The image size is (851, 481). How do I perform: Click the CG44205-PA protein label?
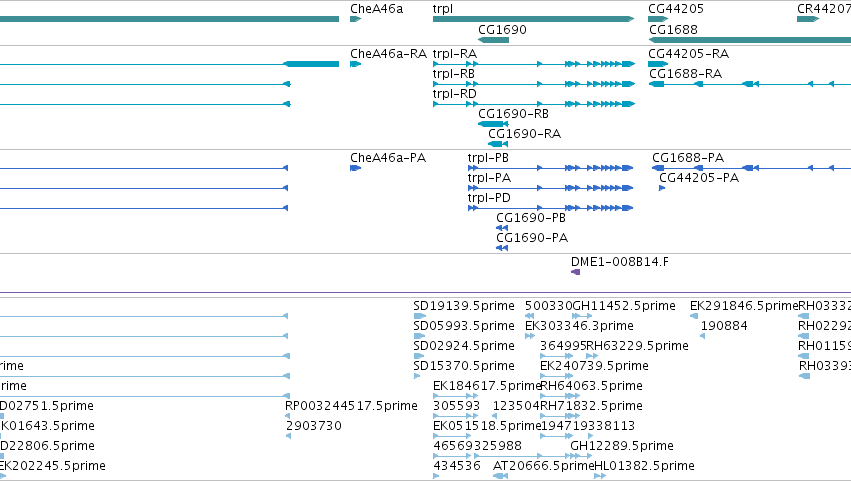[x=699, y=178]
